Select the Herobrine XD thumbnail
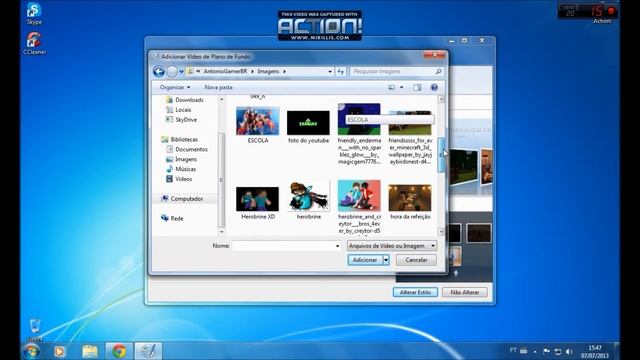The height and width of the screenshot is (360, 640). [258, 199]
